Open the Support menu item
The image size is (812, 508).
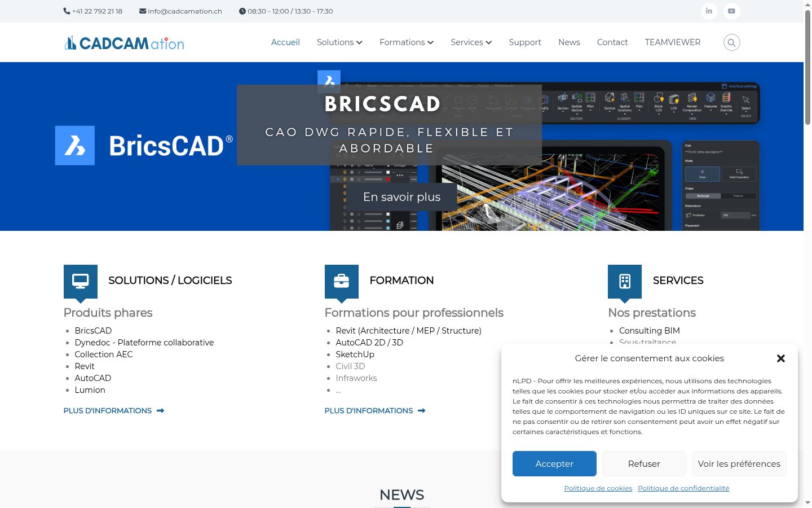[525, 42]
